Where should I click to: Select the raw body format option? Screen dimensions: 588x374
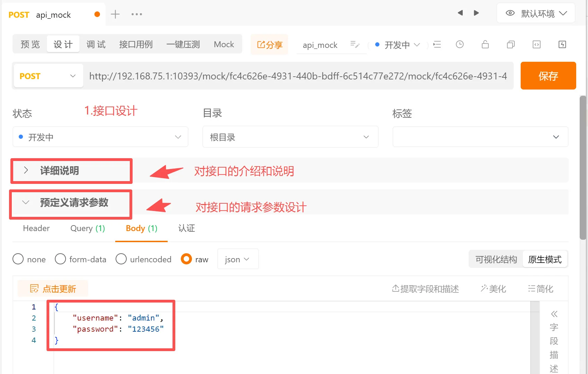[x=186, y=259]
